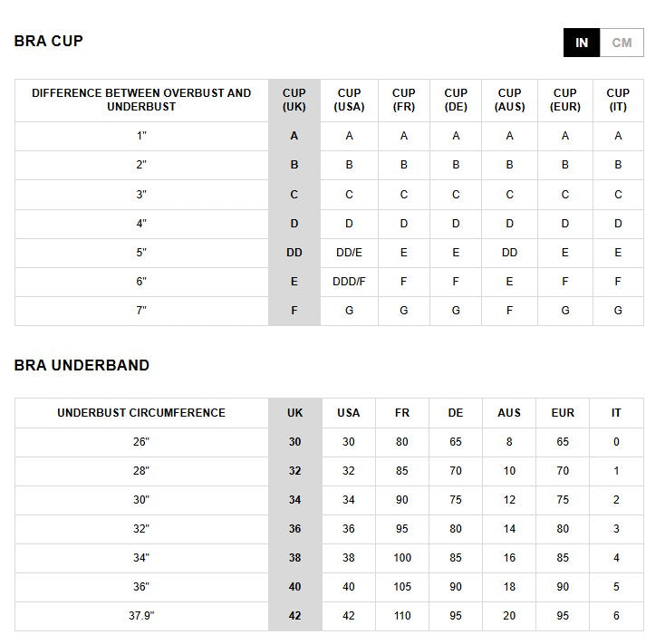Click UK cup size DD cell
Screen dimensions: 665x644
point(294,253)
